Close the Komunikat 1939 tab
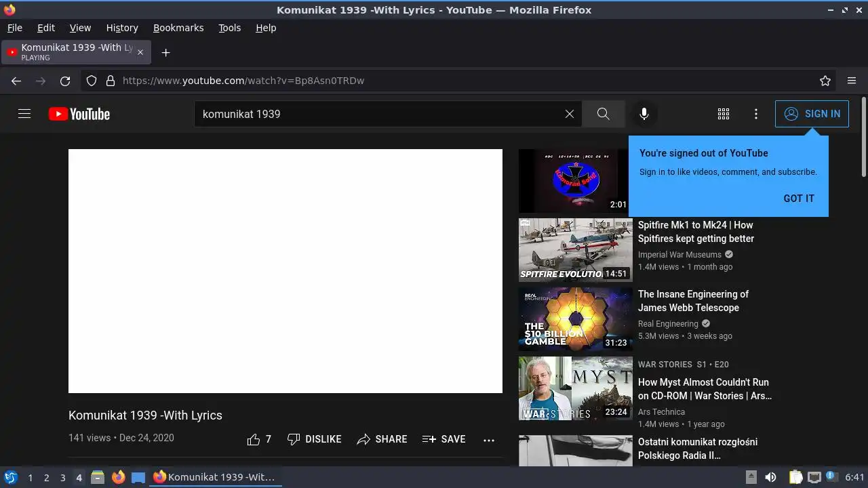Image resolution: width=868 pixels, height=488 pixels. click(140, 52)
